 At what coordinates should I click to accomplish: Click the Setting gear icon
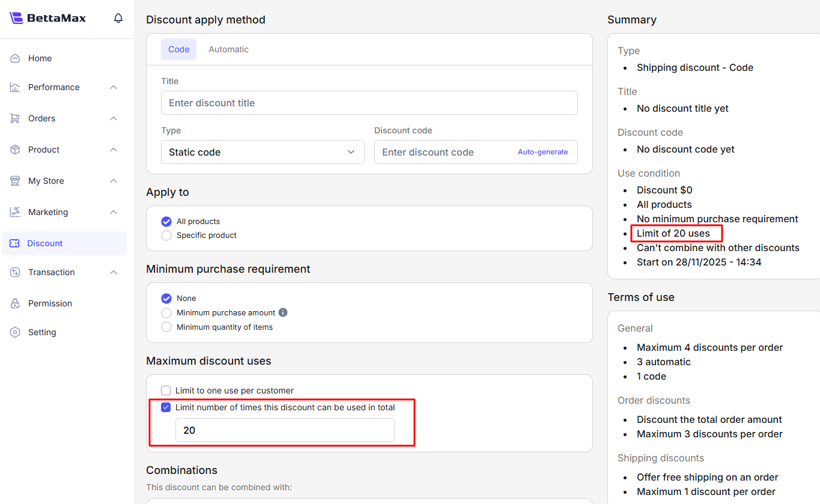click(15, 332)
